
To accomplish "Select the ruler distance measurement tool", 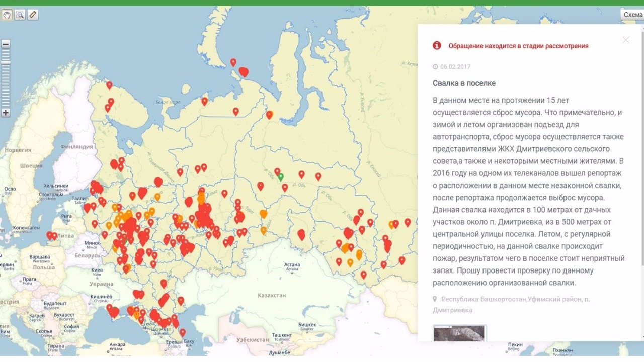I will [33, 15].
